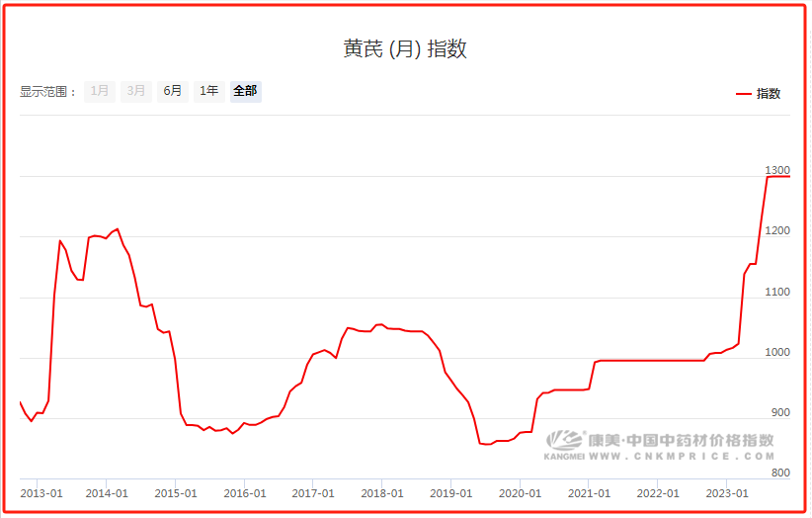Click the 2014-01 x-axis label
Screen dimensions: 812x518
pyautogui.click(x=107, y=493)
